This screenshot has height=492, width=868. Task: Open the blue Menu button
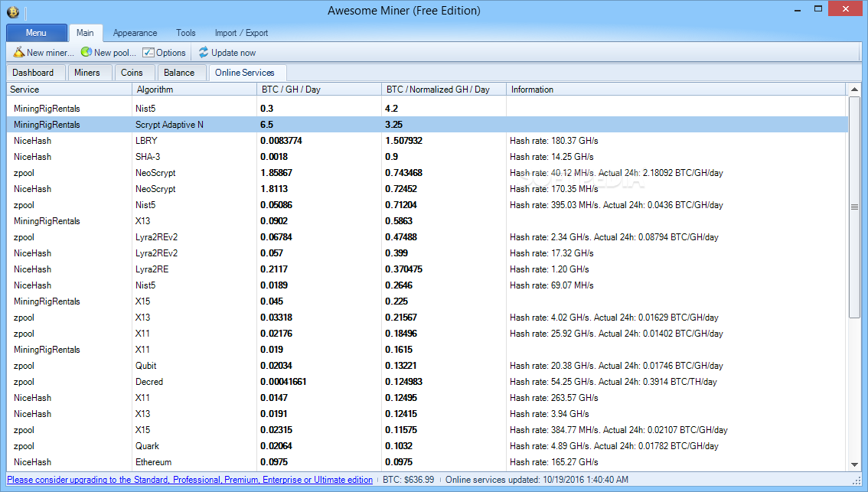click(37, 33)
